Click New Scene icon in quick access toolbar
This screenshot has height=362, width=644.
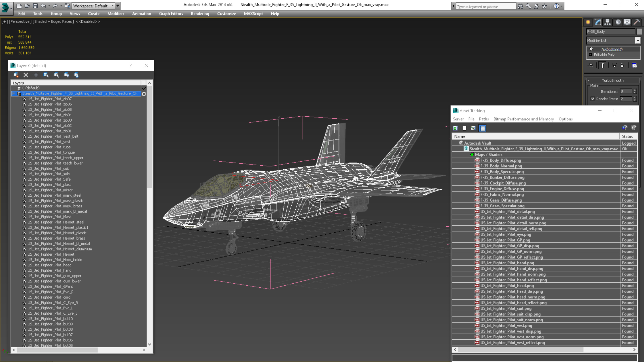point(19,6)
